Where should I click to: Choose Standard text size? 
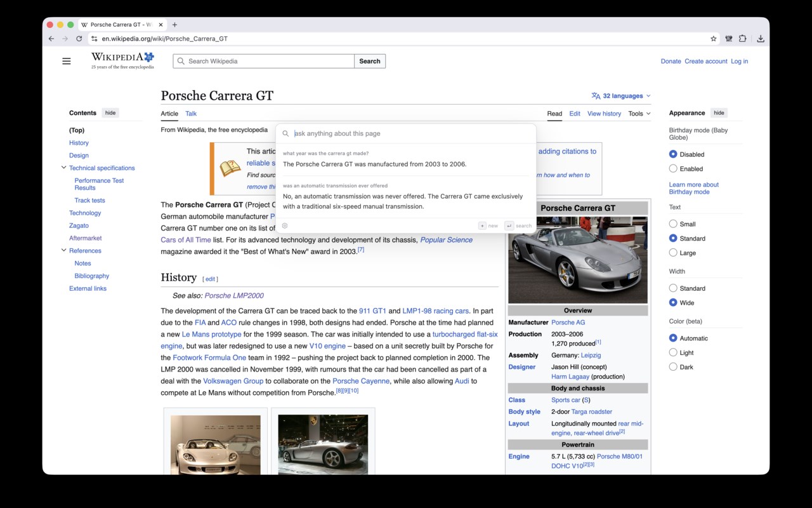(673, 239)
